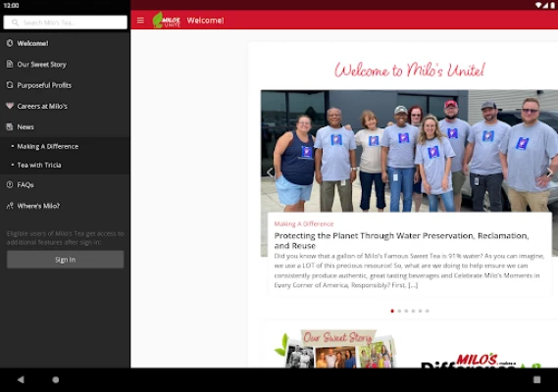
Task: Open the Our Sweet Story thumbnail
Action: point(335,349)
